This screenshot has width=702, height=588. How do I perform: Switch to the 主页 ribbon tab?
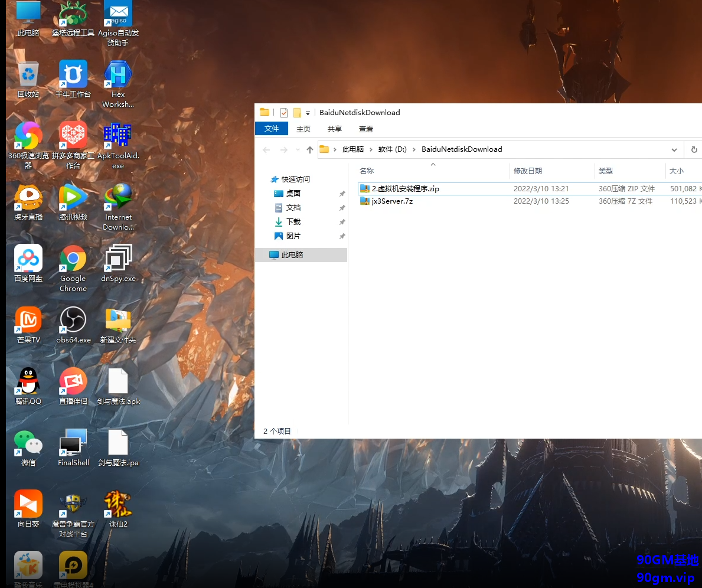(x=303, y=129)
